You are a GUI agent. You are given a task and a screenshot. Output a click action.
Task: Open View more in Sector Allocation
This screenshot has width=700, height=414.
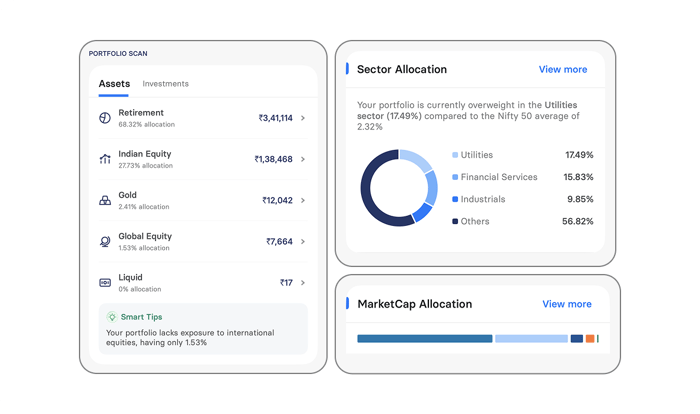[563, 70]
